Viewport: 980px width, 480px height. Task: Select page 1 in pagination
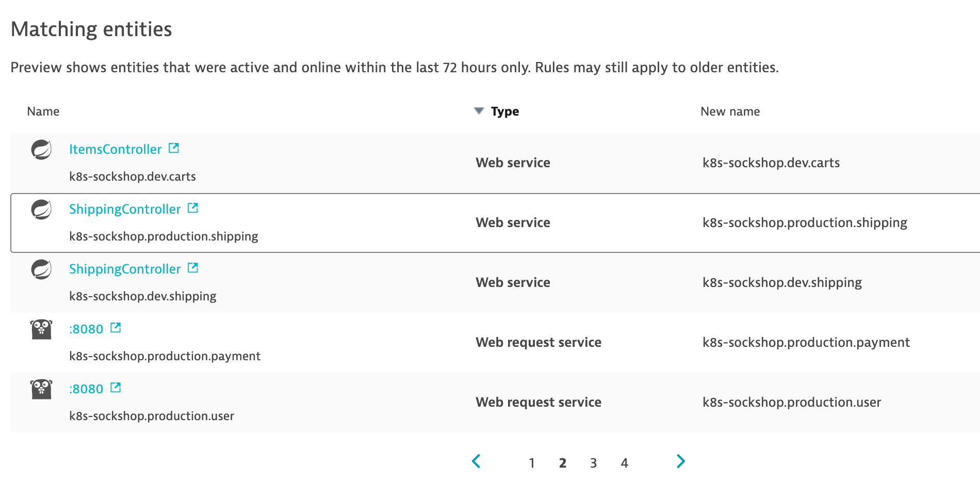coord(532,463)
